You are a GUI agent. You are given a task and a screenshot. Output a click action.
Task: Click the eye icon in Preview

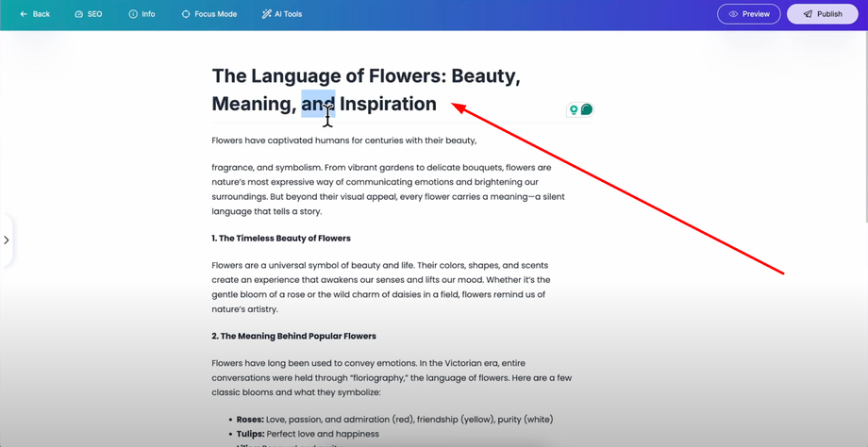(x=733, y=14)
